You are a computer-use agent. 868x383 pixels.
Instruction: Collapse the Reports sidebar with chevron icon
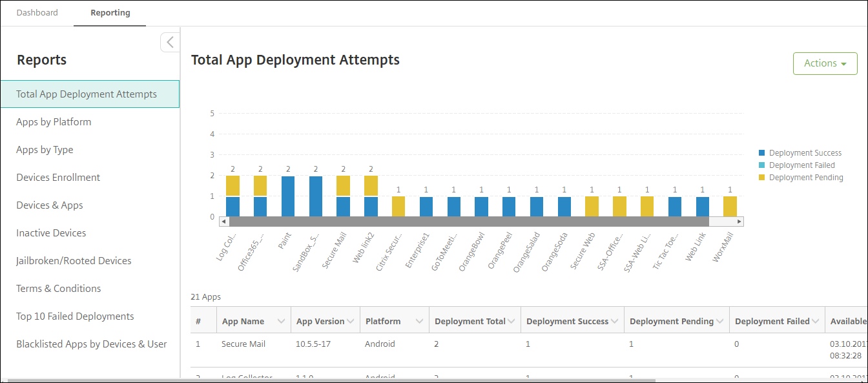click(x=170, y=43)
